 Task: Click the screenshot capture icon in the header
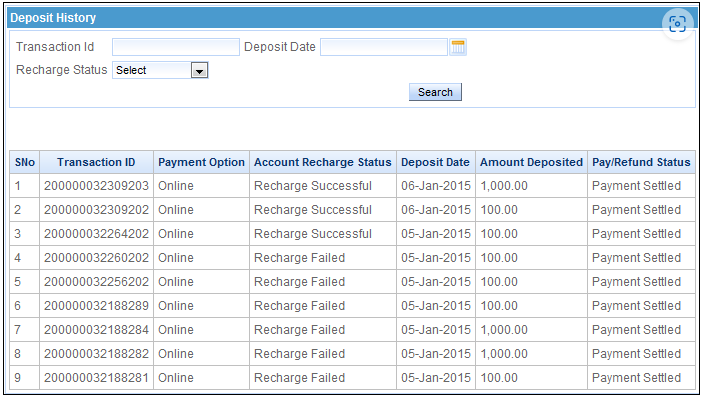677,24
